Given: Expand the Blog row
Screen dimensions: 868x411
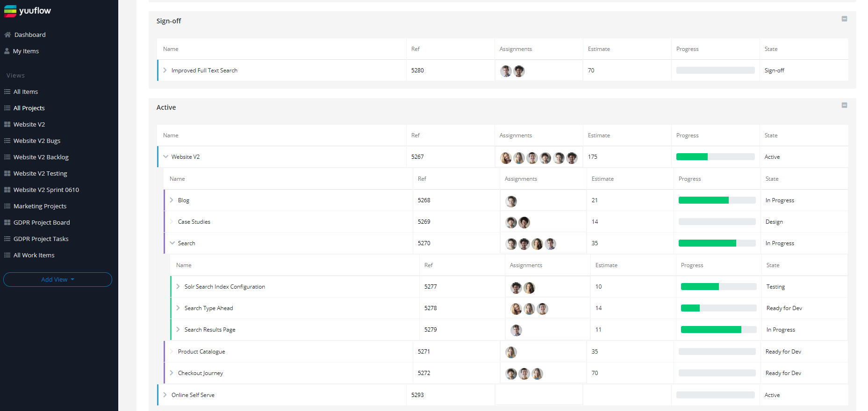Looking at the screenshot, I should click(x=172, y=200).
